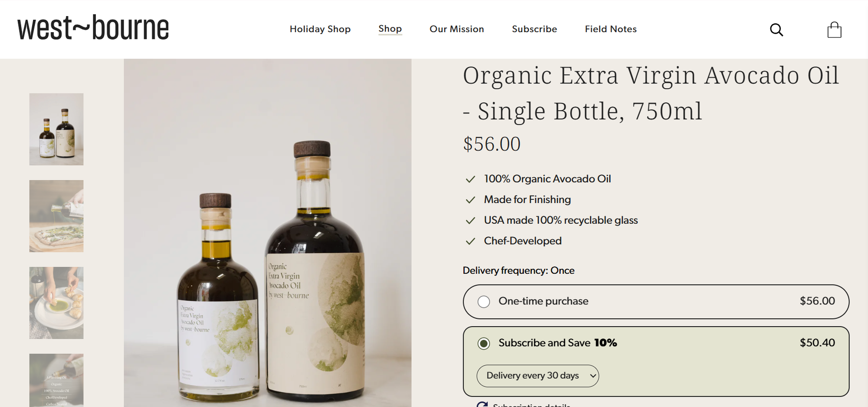Select the pizza drizzle thumbnail
Image resolution: width=868 pixels, height=407 pixels.
click(56, 216)
